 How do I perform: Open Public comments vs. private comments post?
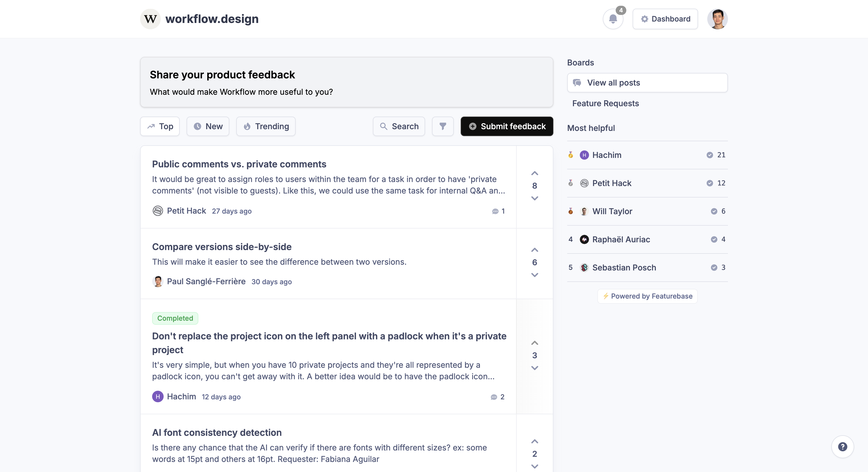pos(239,164)
